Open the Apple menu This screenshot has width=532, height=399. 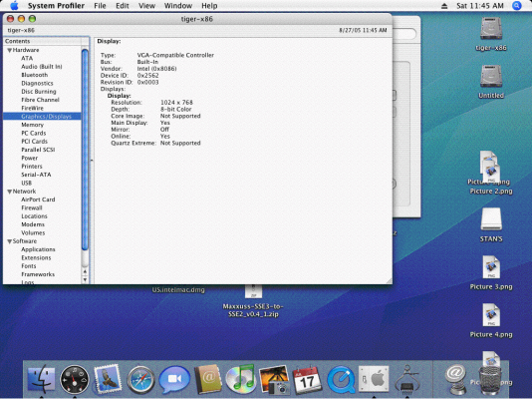(x=14, y=5)
